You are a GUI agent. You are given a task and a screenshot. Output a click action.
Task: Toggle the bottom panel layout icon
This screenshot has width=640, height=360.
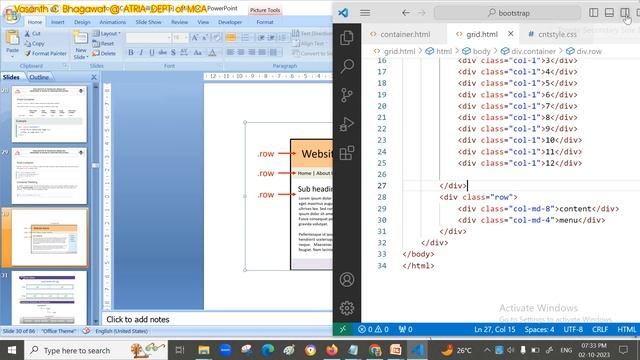click(609, 13)
